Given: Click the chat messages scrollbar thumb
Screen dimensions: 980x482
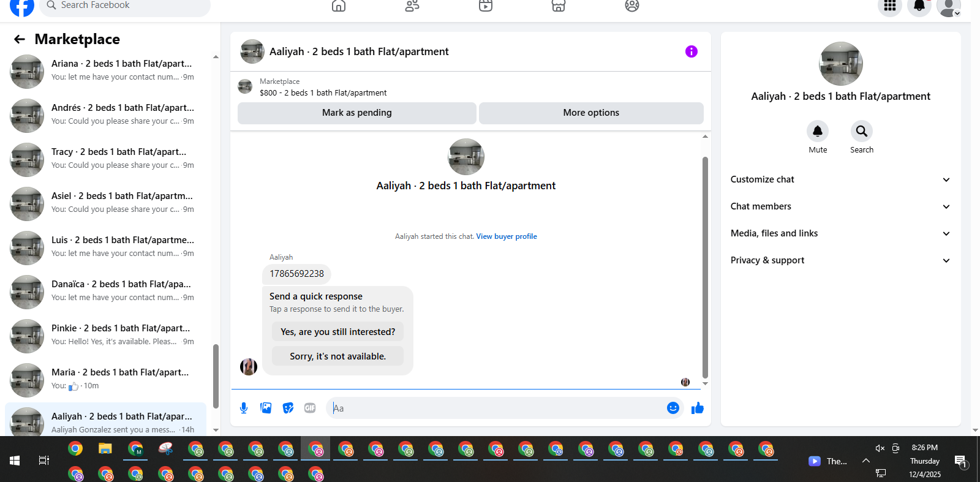Looking at the screenshot, I should 705,268.
